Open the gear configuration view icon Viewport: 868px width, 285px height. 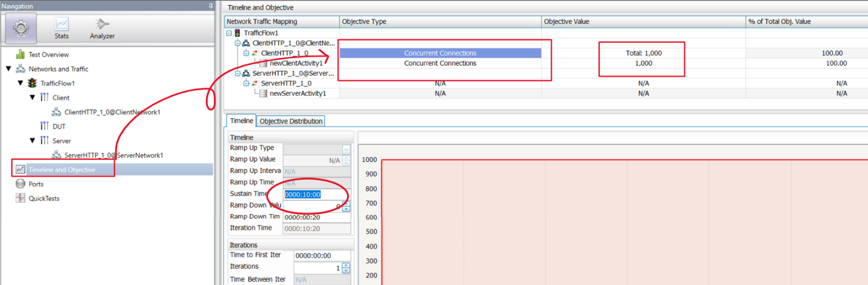[21, 28]
